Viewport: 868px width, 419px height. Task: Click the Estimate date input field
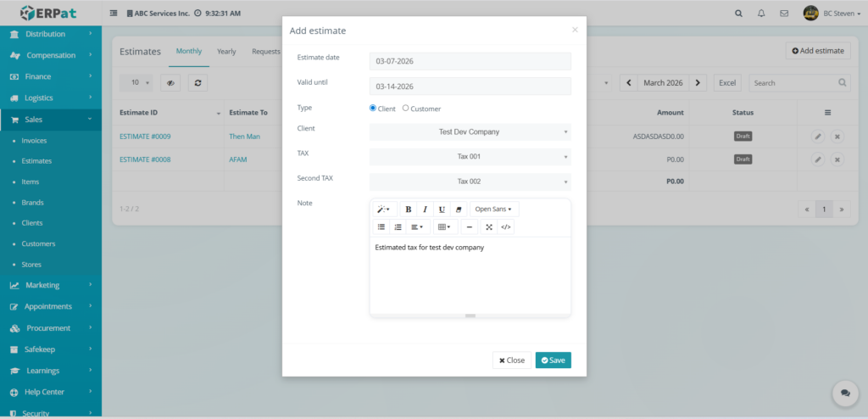pyautogui.click(x=470, y=61)
